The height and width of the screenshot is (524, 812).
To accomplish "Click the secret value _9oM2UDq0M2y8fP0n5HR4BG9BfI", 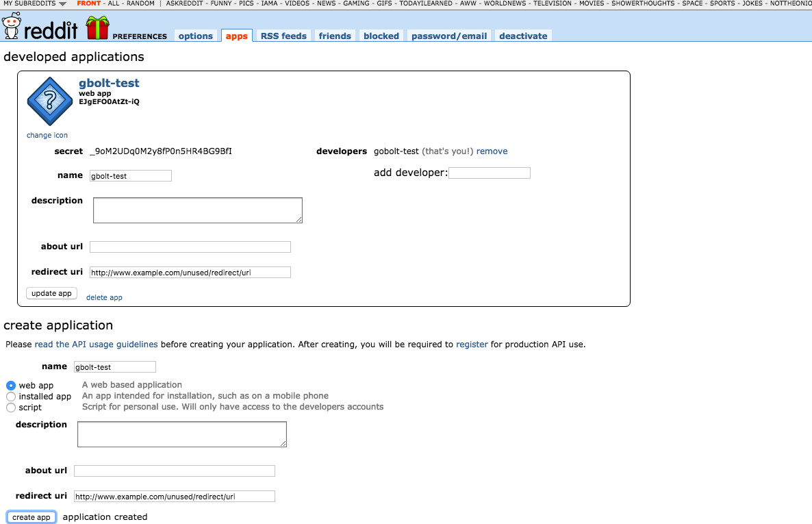I will pos(161,151).
